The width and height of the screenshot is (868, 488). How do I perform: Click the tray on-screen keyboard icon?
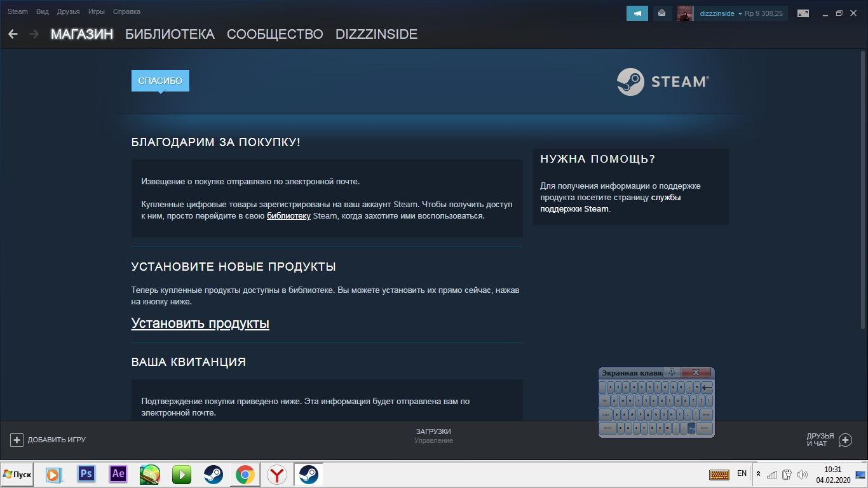pyautogui.click(x=719, y=475)
